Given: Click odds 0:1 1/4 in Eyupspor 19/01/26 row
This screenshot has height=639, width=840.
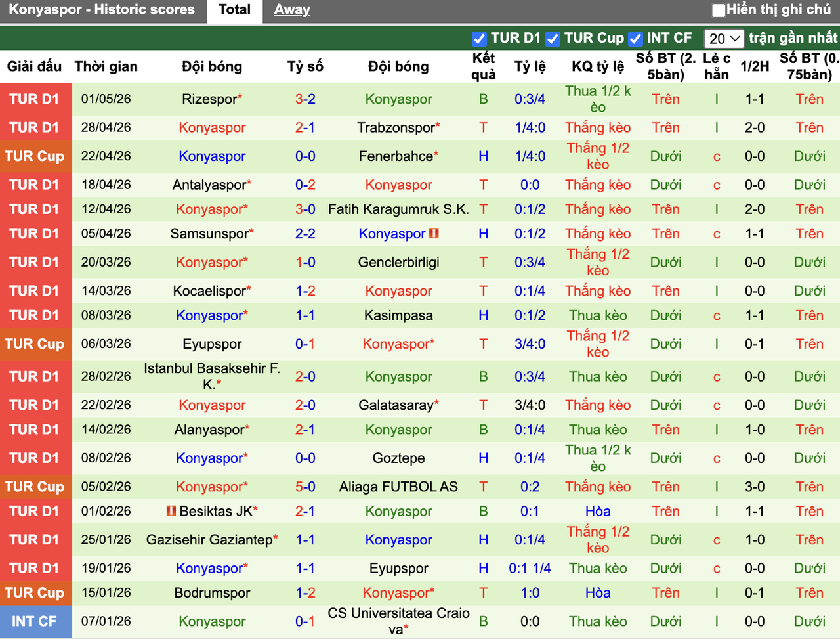Looking at the screenshot, I should [x=530, y=569].
